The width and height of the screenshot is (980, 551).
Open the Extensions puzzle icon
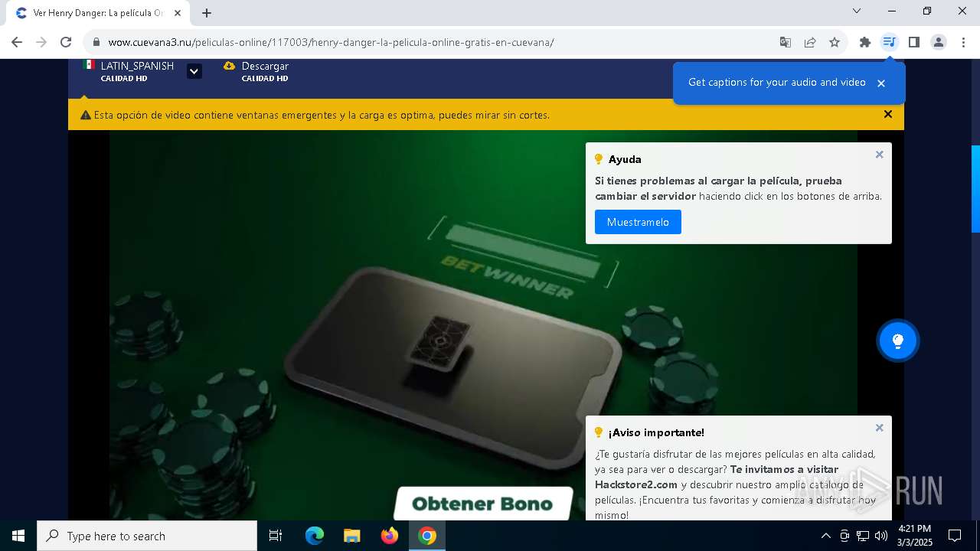[865, 42]
